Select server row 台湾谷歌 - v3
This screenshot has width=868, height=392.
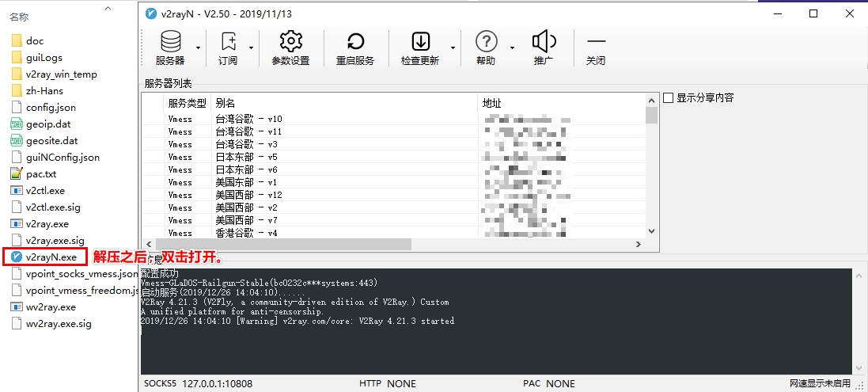click(393, 144)
